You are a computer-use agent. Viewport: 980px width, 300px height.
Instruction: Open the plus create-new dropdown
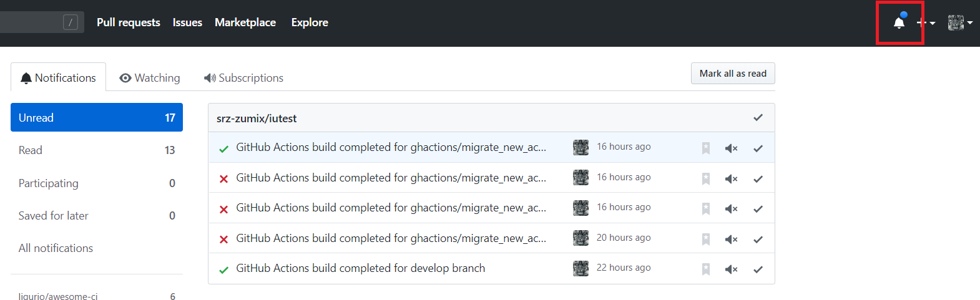click(x=926, y=22)
